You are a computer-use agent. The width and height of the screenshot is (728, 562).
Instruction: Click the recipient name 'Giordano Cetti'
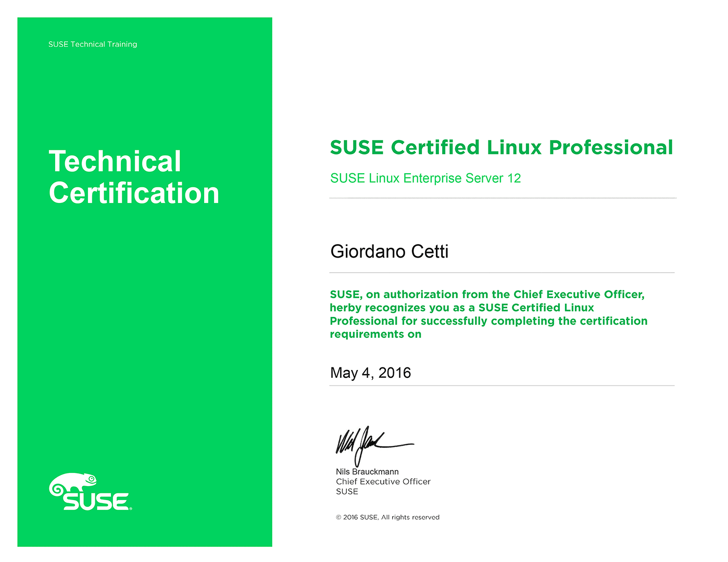click(x=389, y=251)
